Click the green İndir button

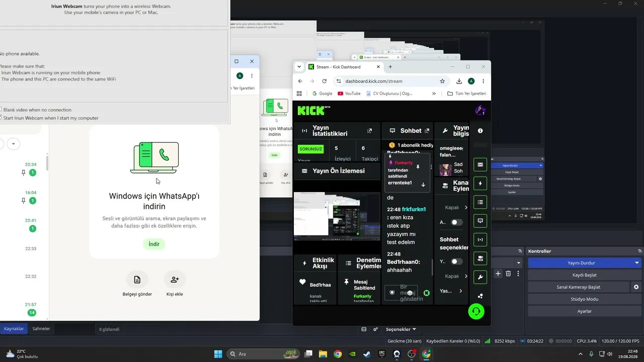point(154,244)
